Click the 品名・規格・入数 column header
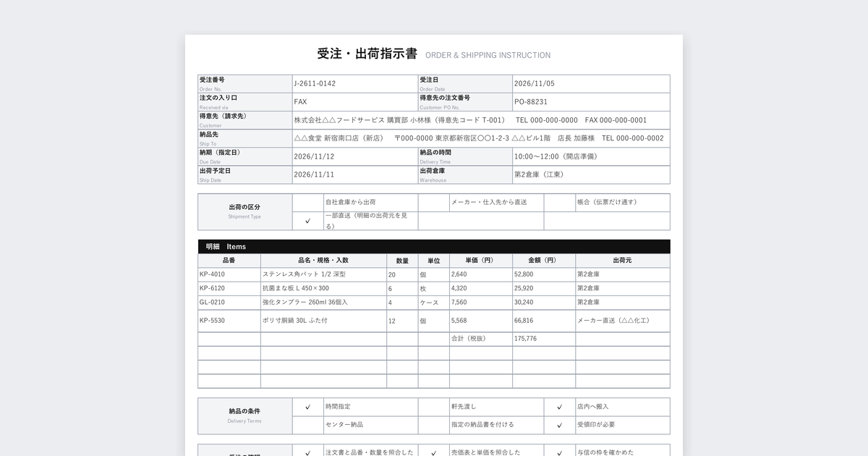Image resolution: width=868 pixels, height=456 pixels. (x=323, y=261)
